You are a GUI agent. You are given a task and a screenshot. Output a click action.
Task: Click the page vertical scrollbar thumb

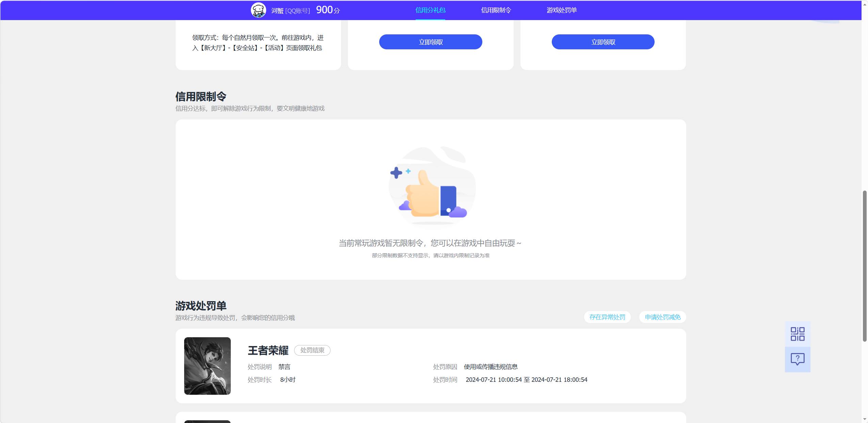pyautogui.click(x=865, y=266)
